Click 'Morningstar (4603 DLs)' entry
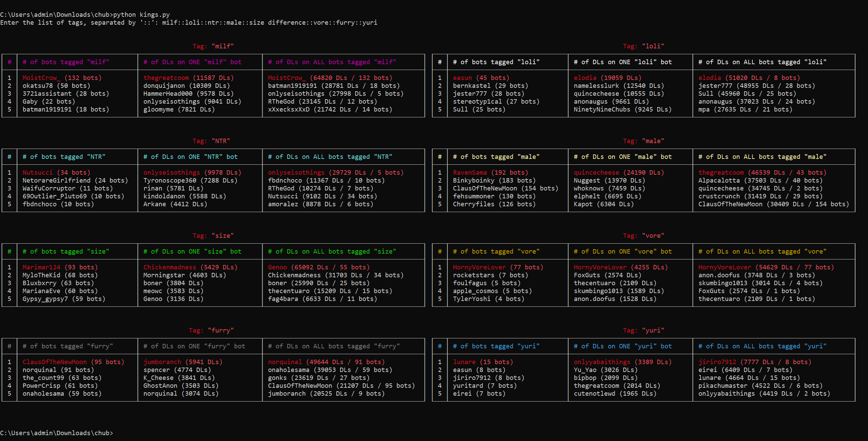 tap(185, 275)
